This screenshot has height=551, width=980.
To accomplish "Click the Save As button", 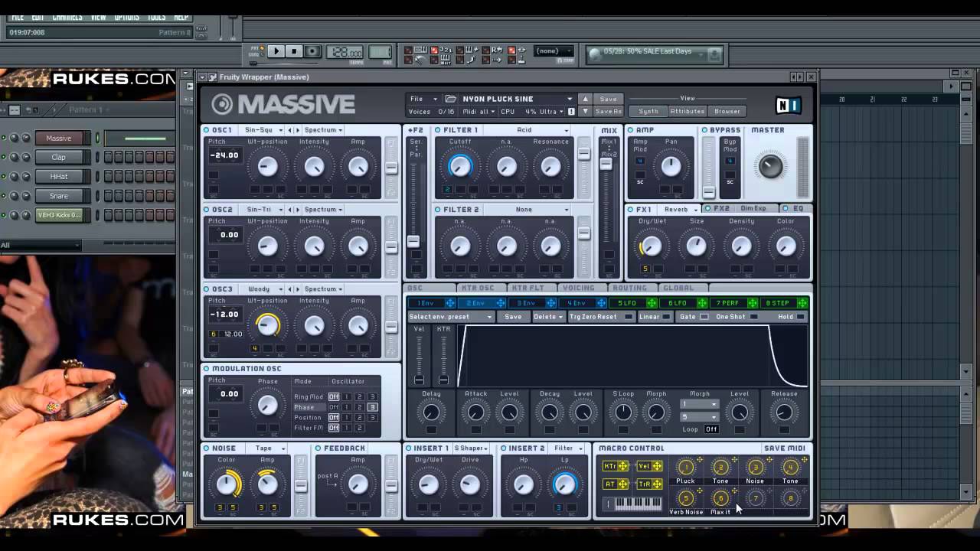I will [x=609, y=111].
